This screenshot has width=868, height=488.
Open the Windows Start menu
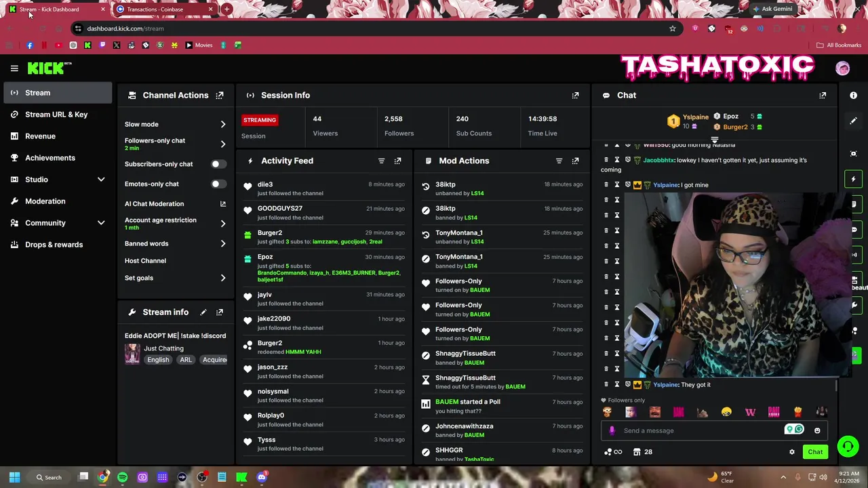coord(14,477)
